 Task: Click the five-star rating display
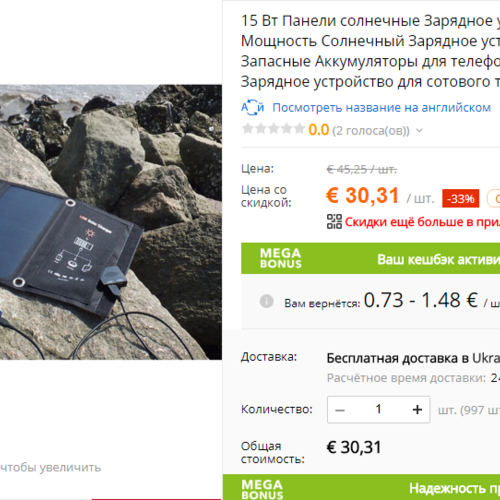(x=273, y=129)
